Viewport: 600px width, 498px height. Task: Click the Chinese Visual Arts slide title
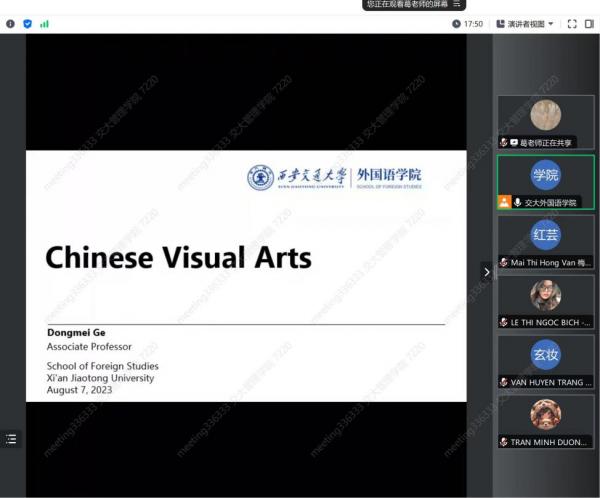click(x=178, y=258)
